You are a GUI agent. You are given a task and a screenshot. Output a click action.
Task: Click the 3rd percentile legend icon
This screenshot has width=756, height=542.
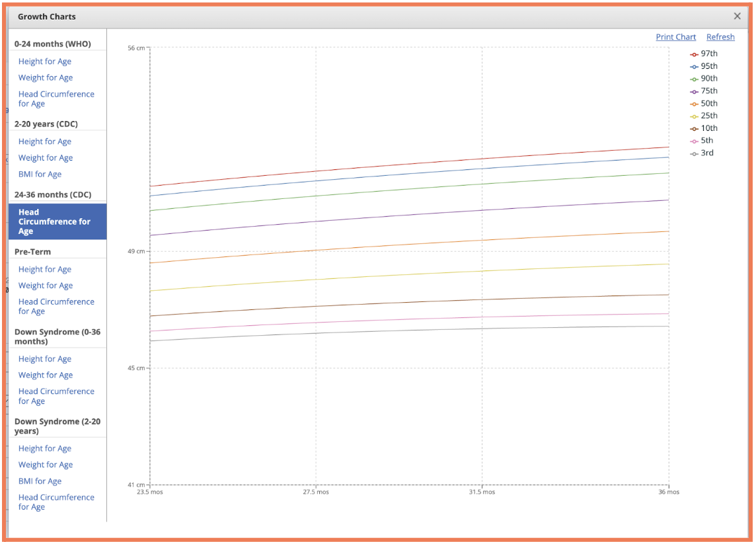pos(695,153)
